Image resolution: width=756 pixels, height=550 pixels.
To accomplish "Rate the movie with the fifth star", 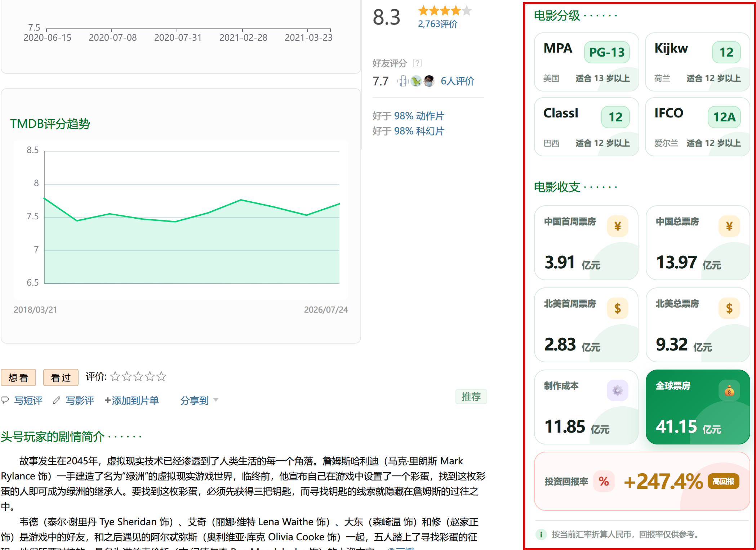I will (161, 377).
